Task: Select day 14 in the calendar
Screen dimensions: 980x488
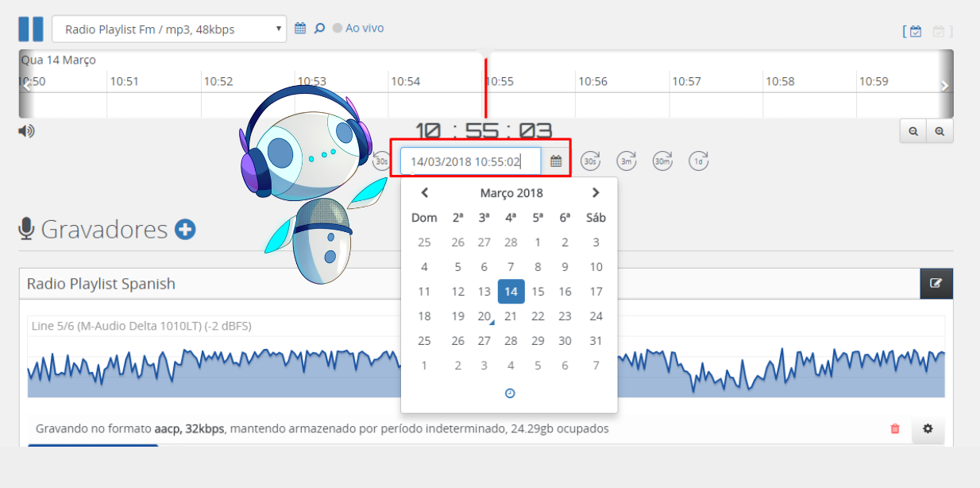Action: click(x=511, y=292)
